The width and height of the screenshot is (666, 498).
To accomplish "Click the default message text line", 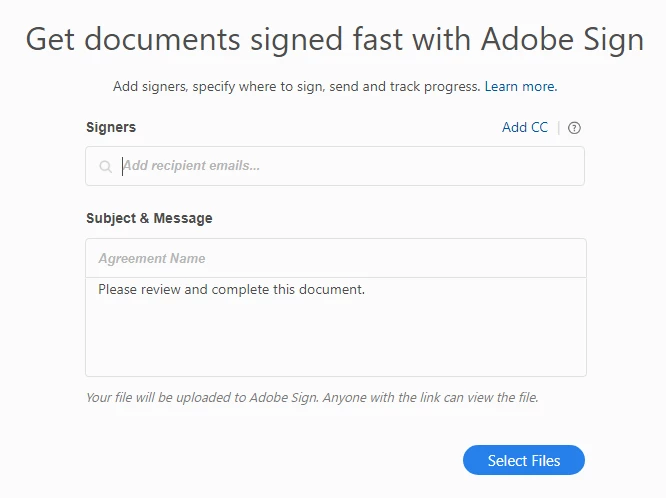I will point(232,290).
